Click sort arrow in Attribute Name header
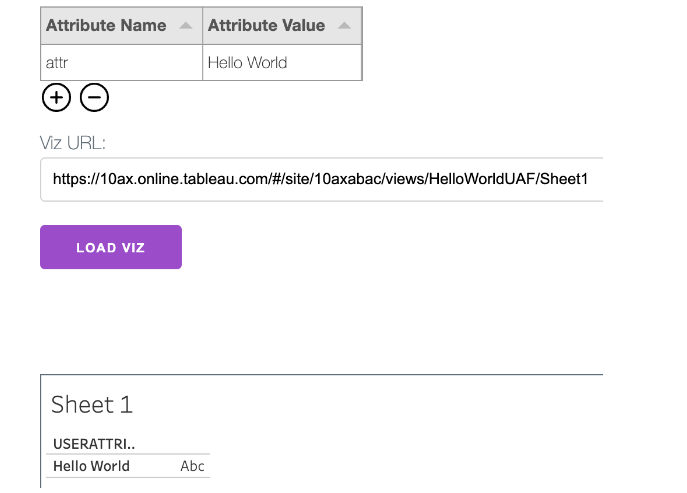The height and width of the screenshot is (493, 687). click(185, 26)
